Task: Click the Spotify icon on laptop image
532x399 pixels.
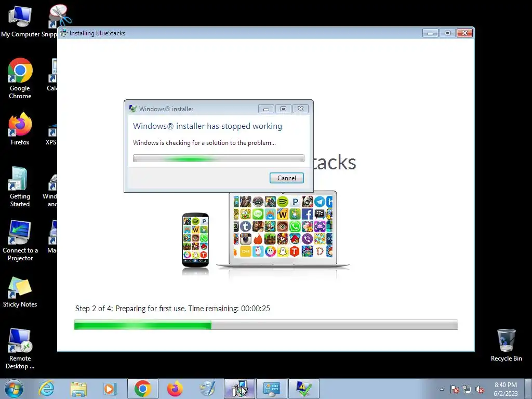Action: point(283,202)
